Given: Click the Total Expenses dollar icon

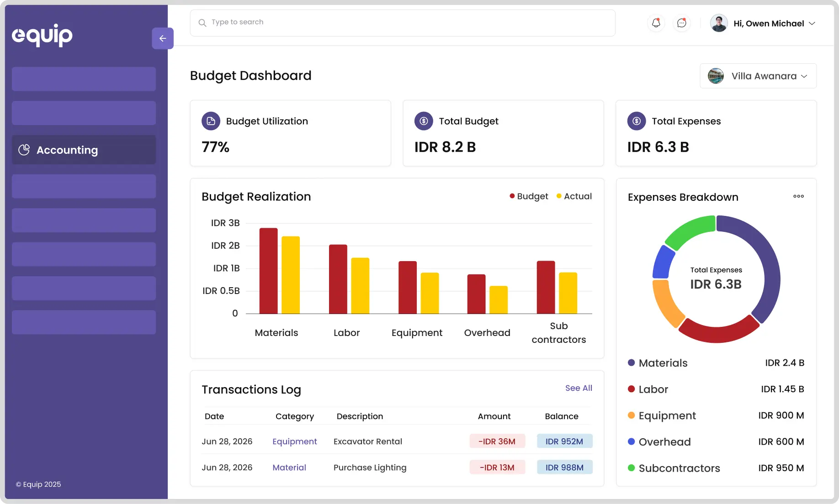Looking at the screenshot, I should [636, 121].
